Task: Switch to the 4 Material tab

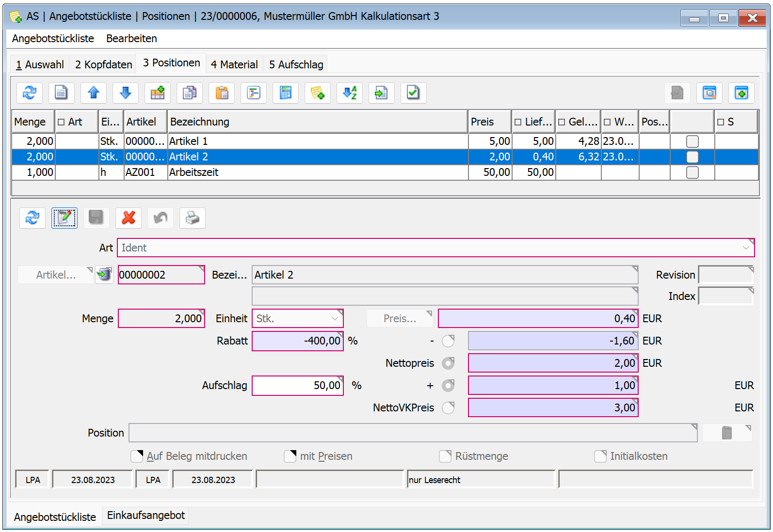Action: click(x=234, y=64)
